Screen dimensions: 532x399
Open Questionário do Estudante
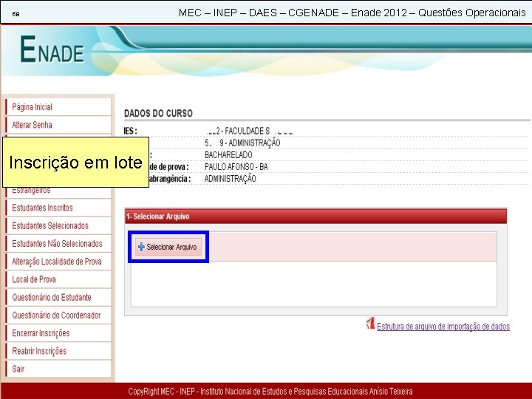(x=58, y=298)
